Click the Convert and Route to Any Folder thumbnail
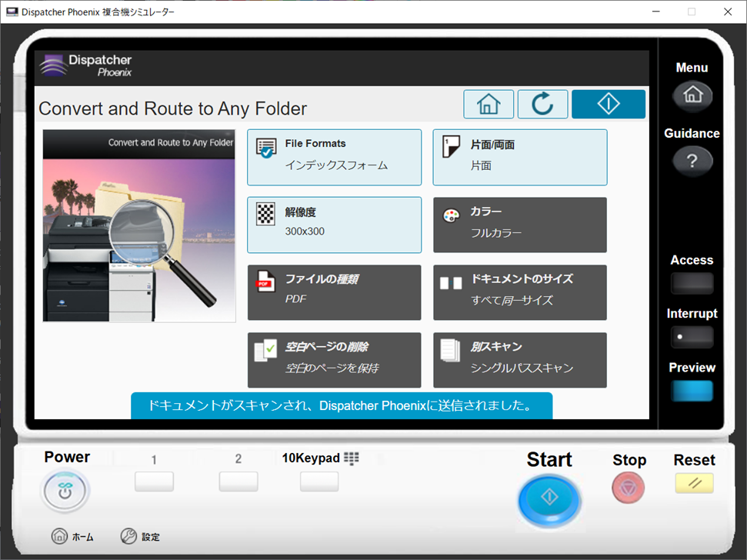 point(139,225)
